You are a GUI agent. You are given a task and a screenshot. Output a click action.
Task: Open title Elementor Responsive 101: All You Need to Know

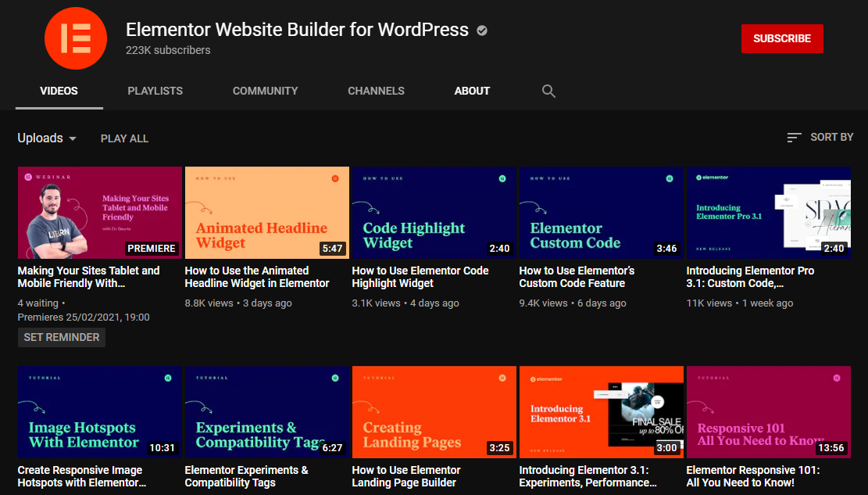point(753,476)
